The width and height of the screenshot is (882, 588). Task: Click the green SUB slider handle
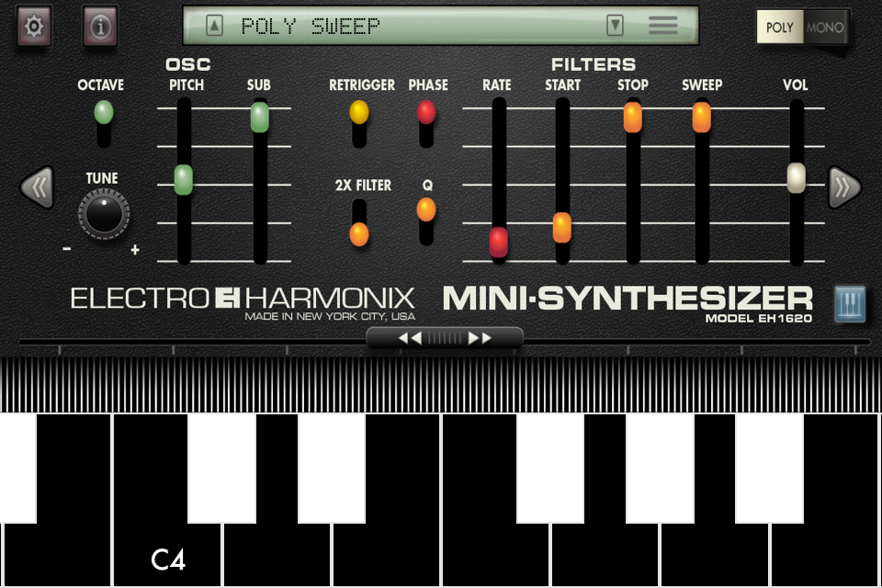pyautogui.click(x=259, y=117)
